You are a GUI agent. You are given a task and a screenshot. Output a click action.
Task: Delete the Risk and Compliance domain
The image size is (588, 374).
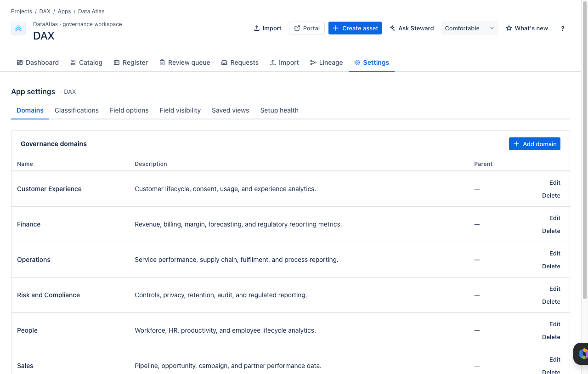[551, 301]
